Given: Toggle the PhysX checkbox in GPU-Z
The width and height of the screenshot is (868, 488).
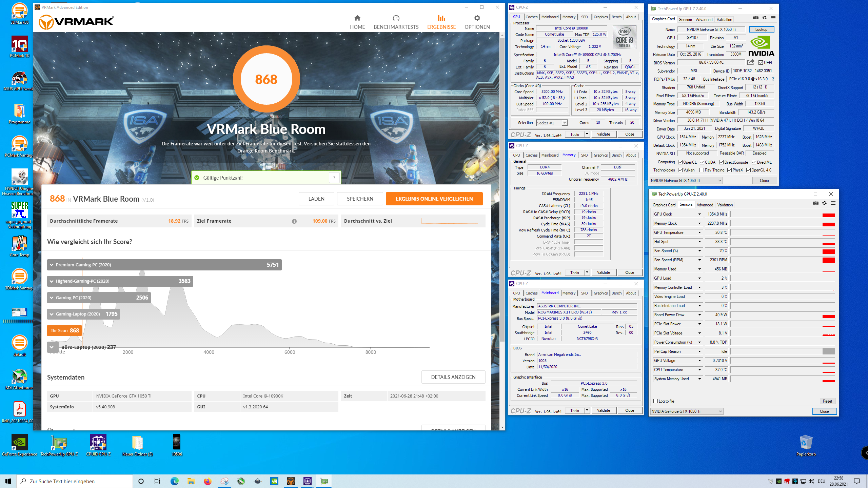Looking at the screenshot, I should tap(729, 170).
